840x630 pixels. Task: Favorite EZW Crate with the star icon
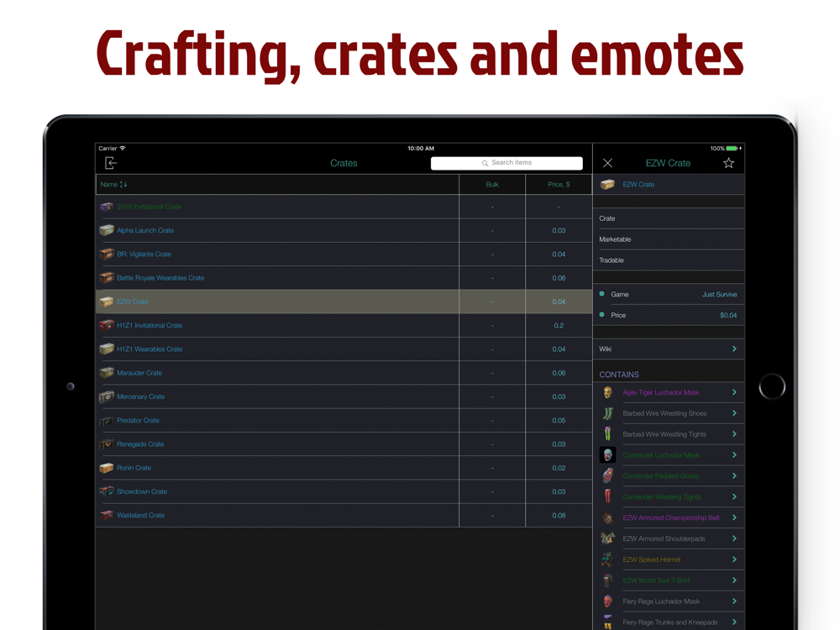click(728, 163)
